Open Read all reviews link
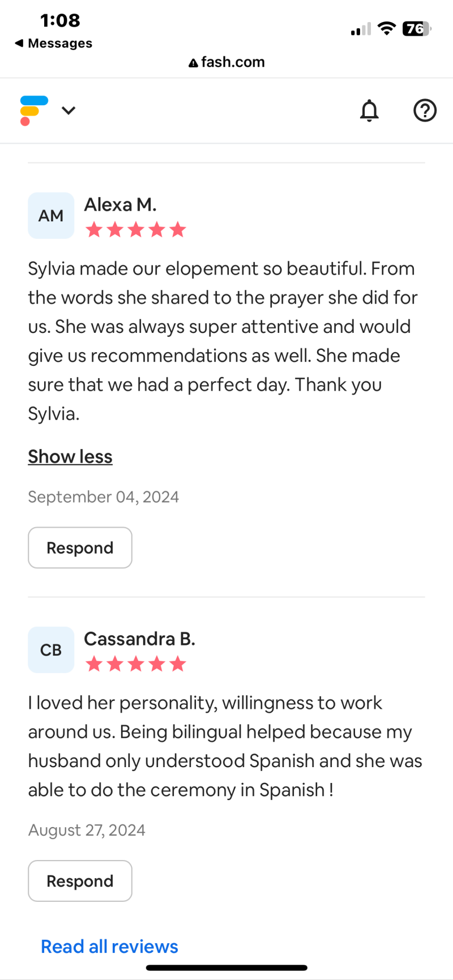453x980 pixels. (x=109, y=947)
